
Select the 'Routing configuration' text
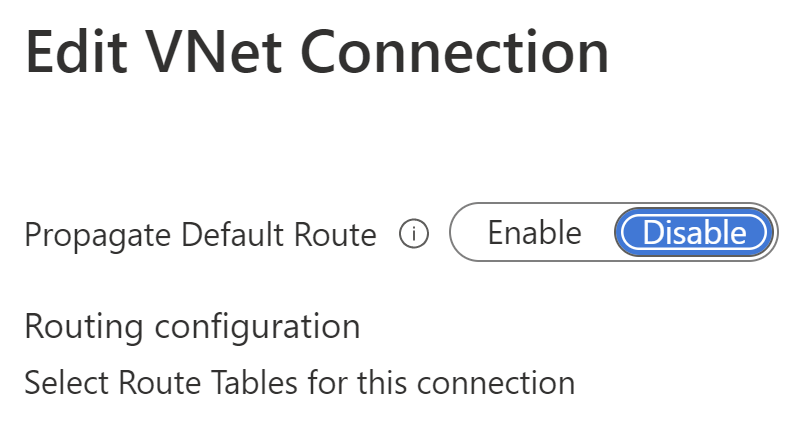(x=192, y=326)
